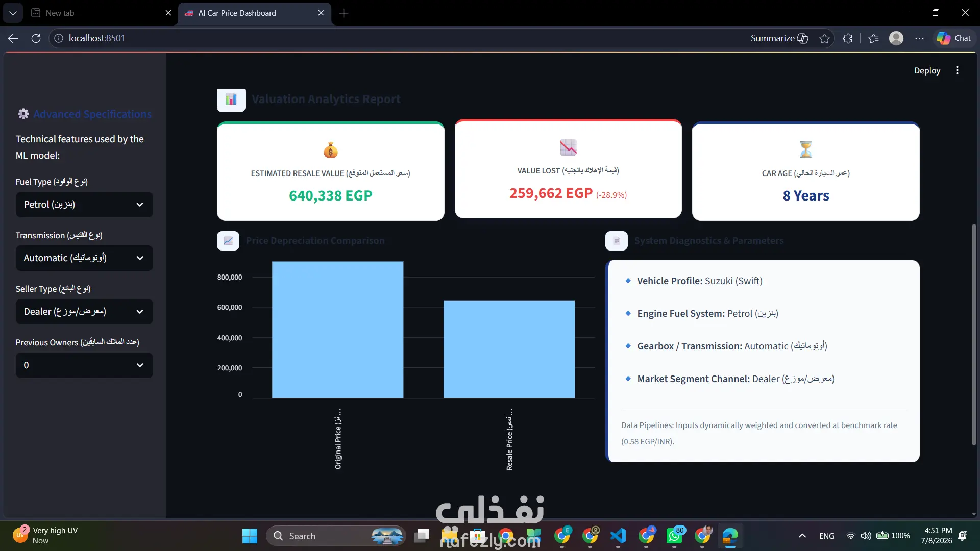
Task: Click the hourglass icon on Car Age card
Action: tap(806, 149)
